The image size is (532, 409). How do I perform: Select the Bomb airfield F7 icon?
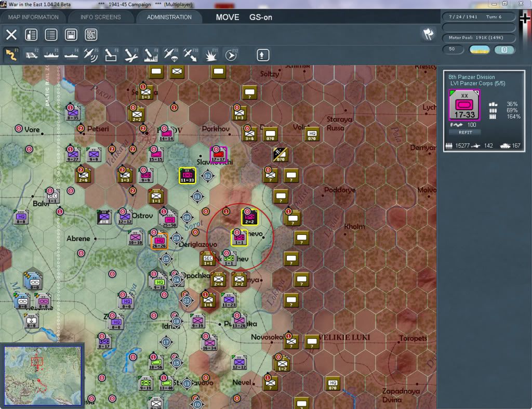[x=131, y=55]
